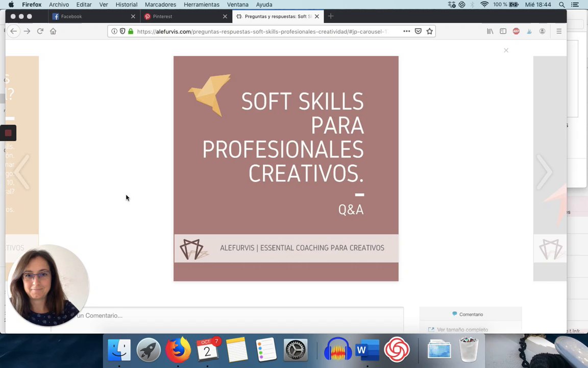Open the Archivo menu

coord(59,5)
